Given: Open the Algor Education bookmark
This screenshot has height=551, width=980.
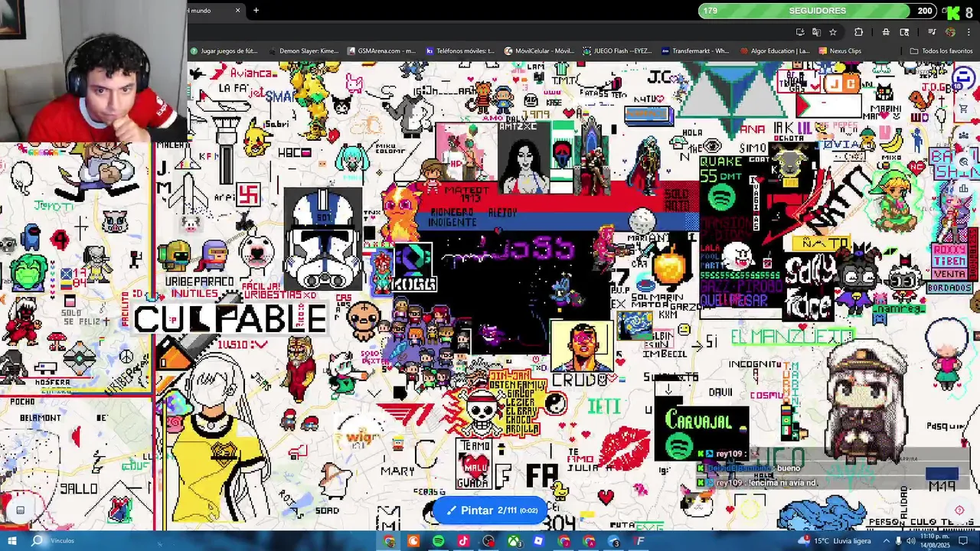Looking at the screenshot, I should tap(774, 51).
